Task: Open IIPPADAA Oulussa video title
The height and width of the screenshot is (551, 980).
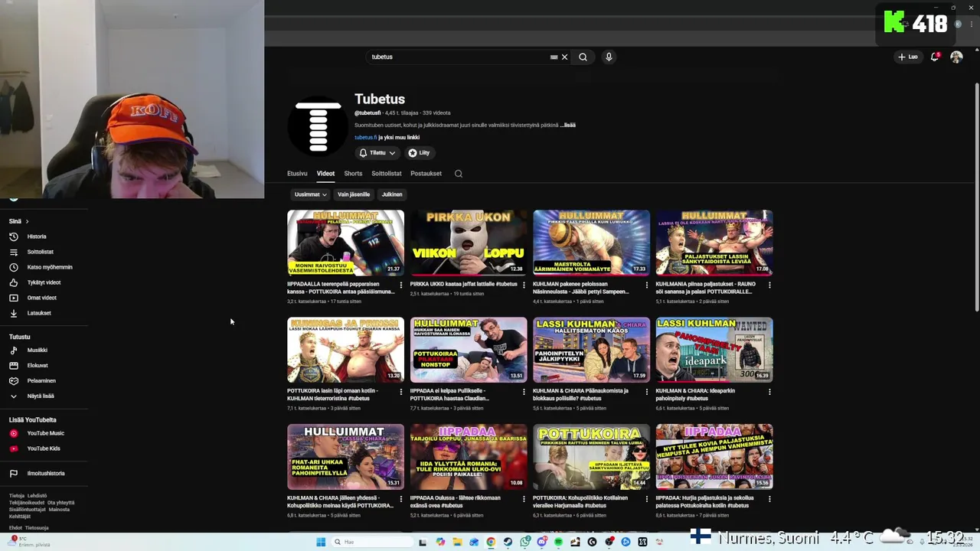Action: pos(456,502)
